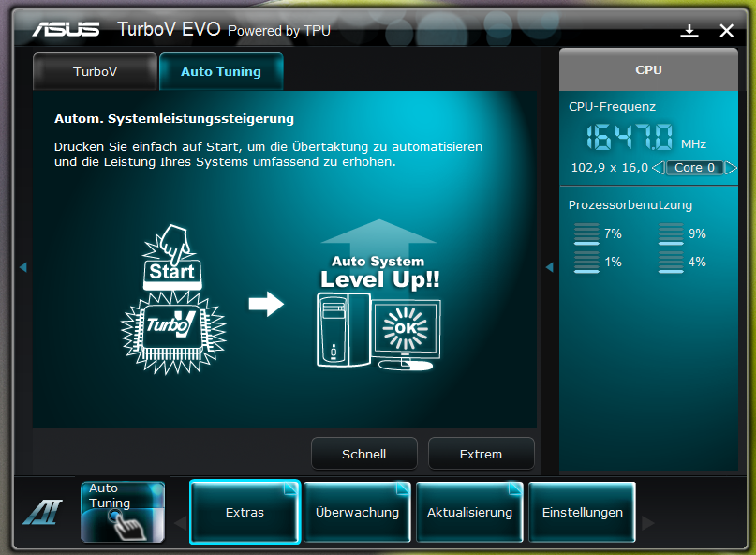Click the 7% processor usage bar
Screen dimensions: 756x555
pyautogui.click(x=586, y=233)
